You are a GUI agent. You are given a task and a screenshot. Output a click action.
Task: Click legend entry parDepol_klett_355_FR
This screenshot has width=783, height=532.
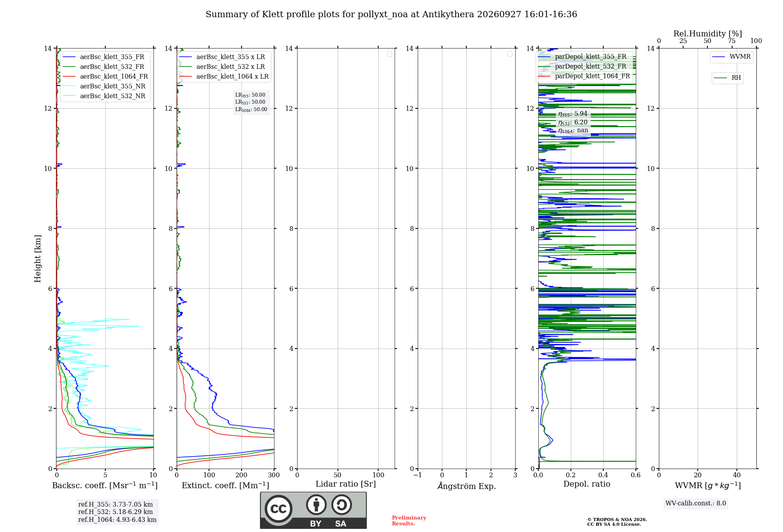pos(583,57)
